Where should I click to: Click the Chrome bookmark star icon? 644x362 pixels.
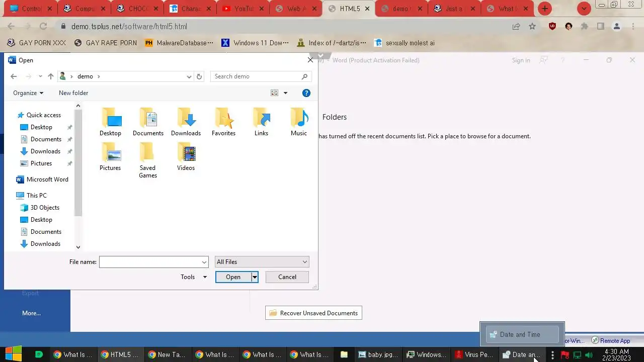pyautogui.click(x=532, y=27)
